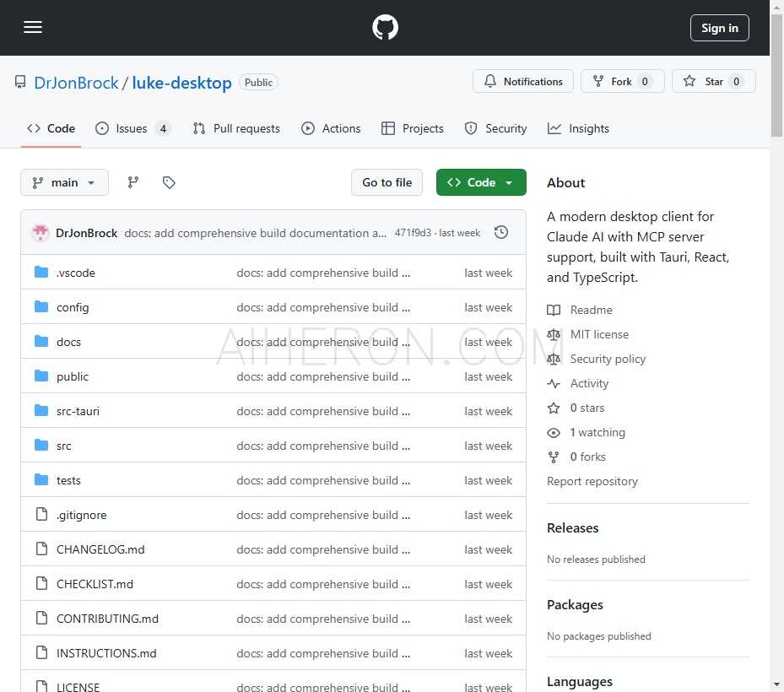Switch to the Issues tab
Viewport: 784px width, 692px height.
(x=132, y=128)
